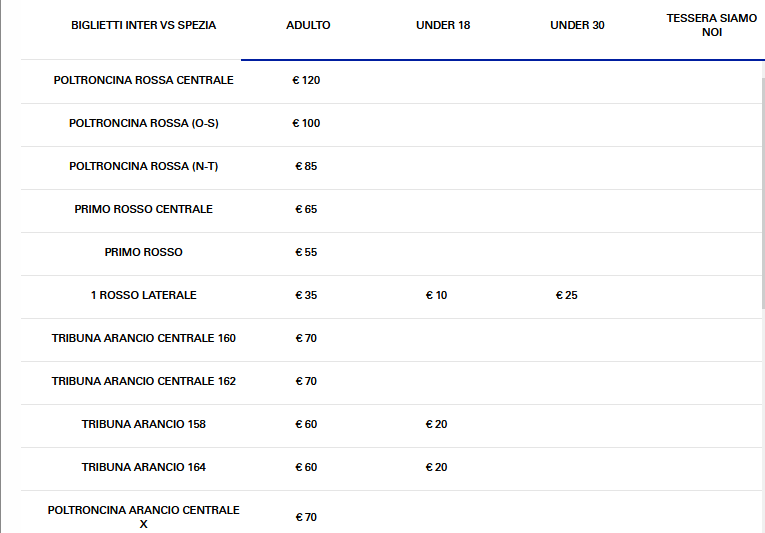This screenshot has height=533, width=765.
Task: Click the ADULTO column header
Action: (x=308, y=25)
